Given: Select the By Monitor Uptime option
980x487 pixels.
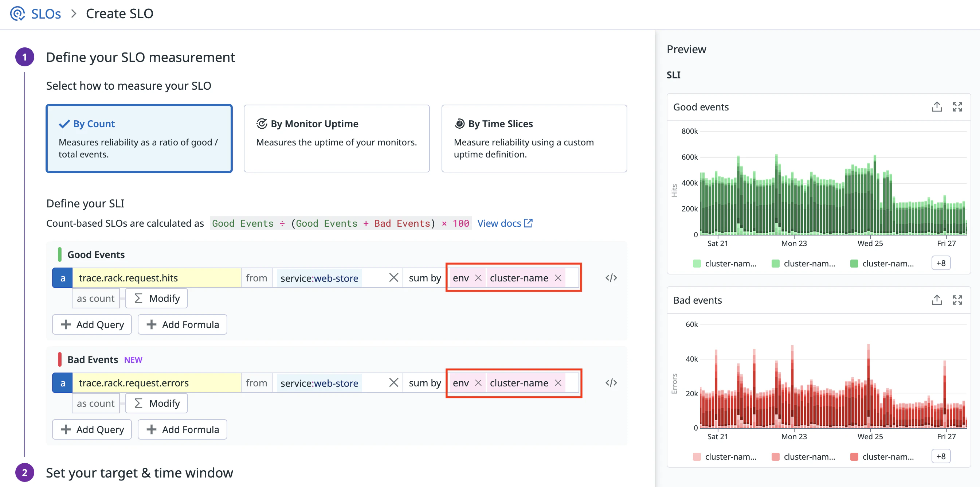Looking at the screenshot, I should click(x=336, y=139).
